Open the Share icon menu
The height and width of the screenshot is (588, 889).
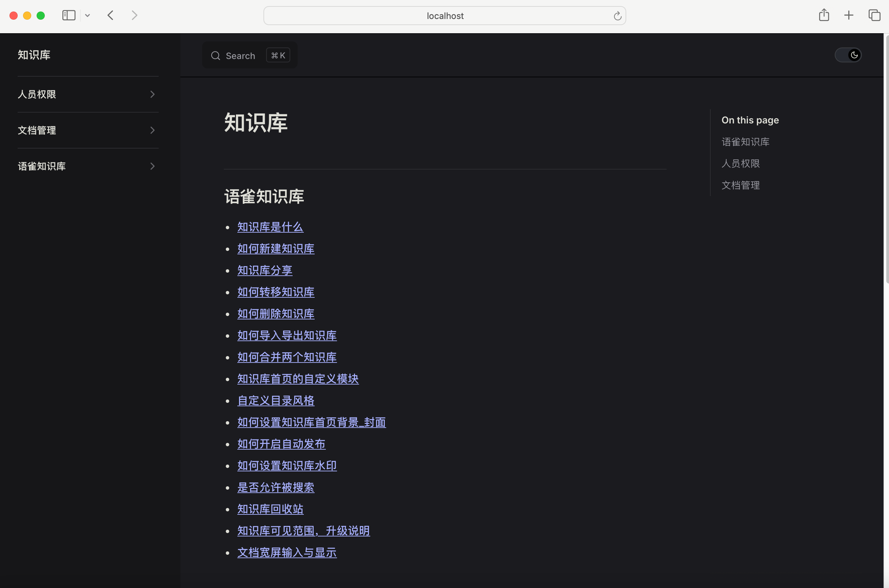[x=824, y=15]
